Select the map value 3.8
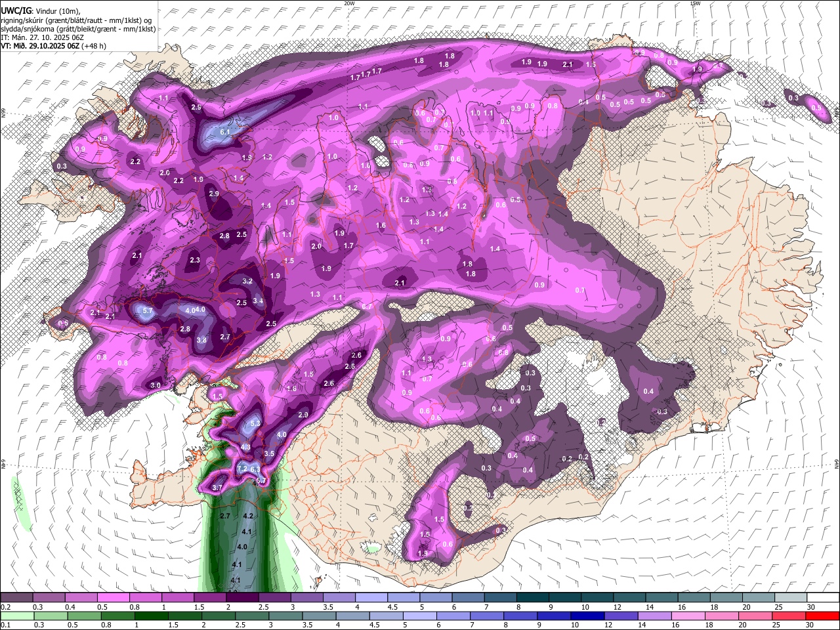The height and width of the screenshot is (630, 840). click(201, 340)
